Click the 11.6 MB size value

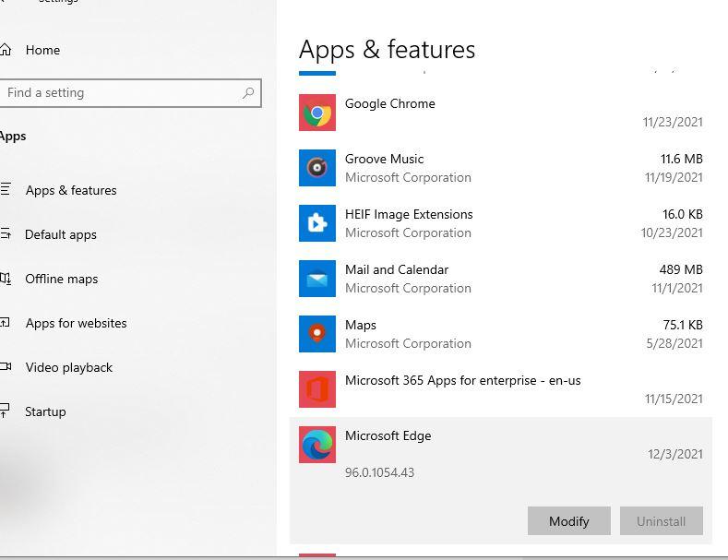tap(682, 159)
